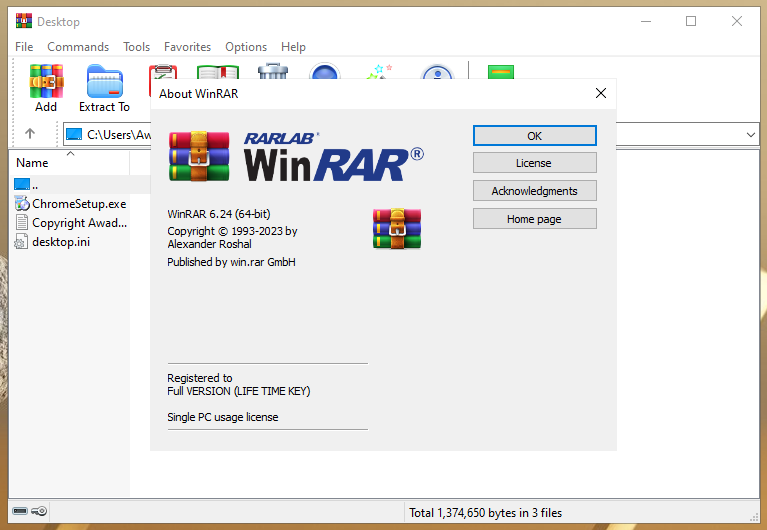767x530 pixels.
Task: Click the desktop.ini file icon
Action: click(21, 241)
